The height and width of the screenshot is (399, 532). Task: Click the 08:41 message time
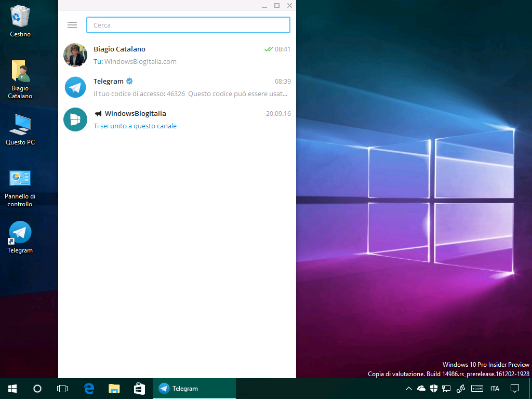tap(283, 49)
